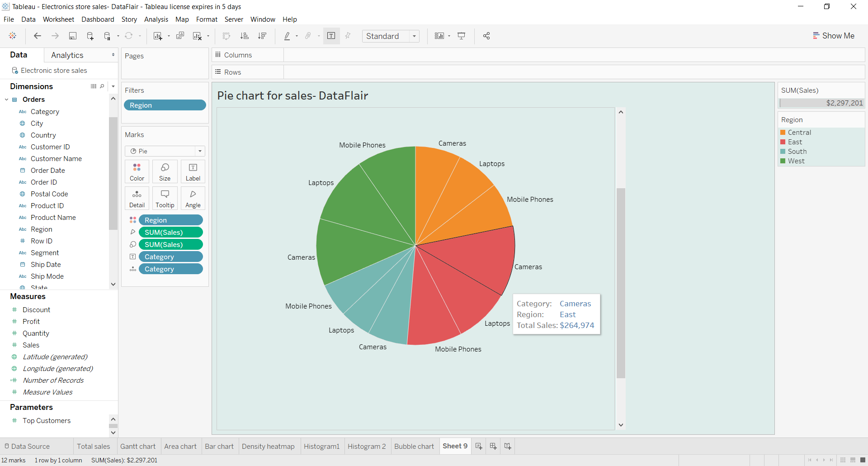Switch to the Analytics pane
The height and width of the screenshot is (466, 868).
point(67,55)
